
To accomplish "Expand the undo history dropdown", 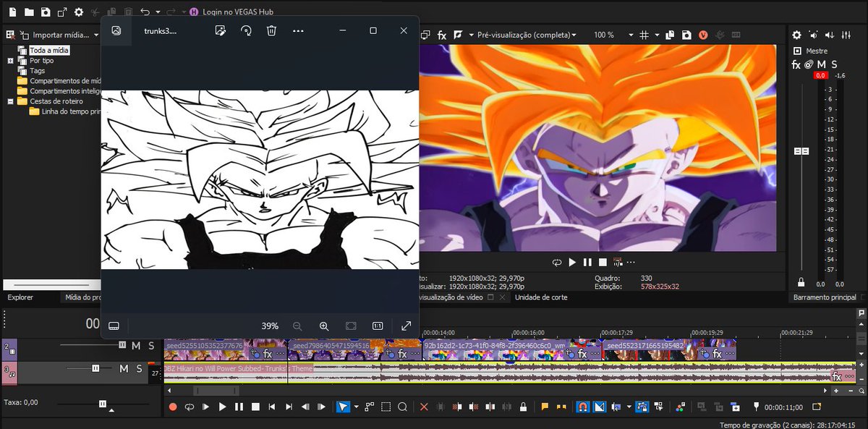I will click(x=156, y=12).
